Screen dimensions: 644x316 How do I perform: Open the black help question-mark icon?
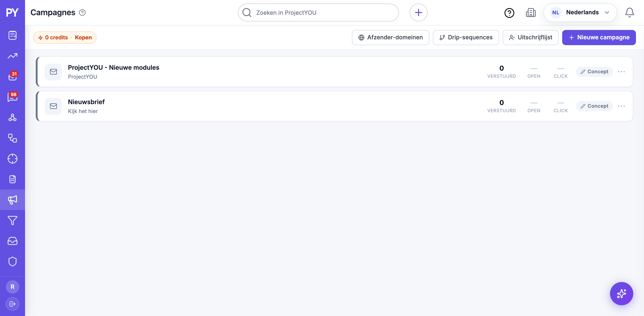coord(509,13)
